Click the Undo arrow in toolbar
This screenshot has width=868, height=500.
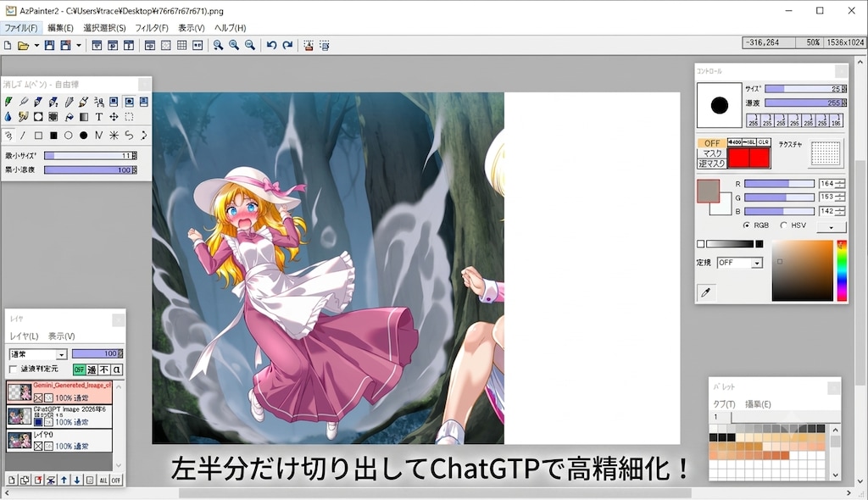271,46
